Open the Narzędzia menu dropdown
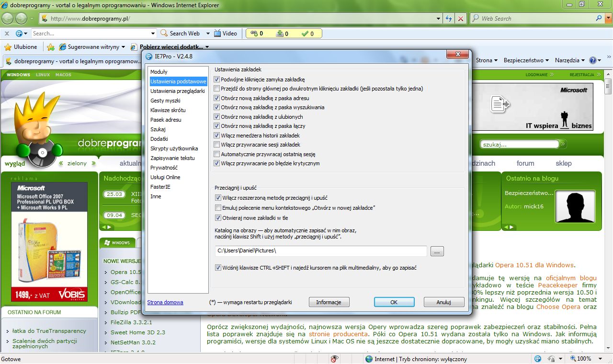 coord(570,60)
